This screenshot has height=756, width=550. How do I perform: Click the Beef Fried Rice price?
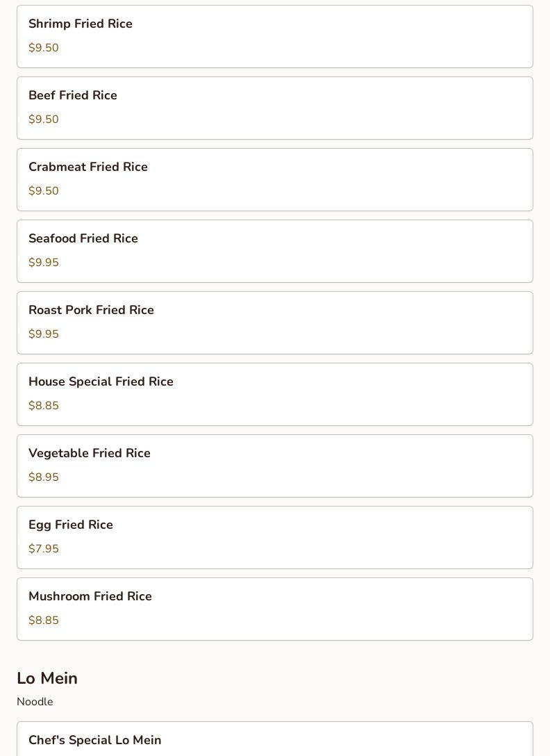[44, 120]
